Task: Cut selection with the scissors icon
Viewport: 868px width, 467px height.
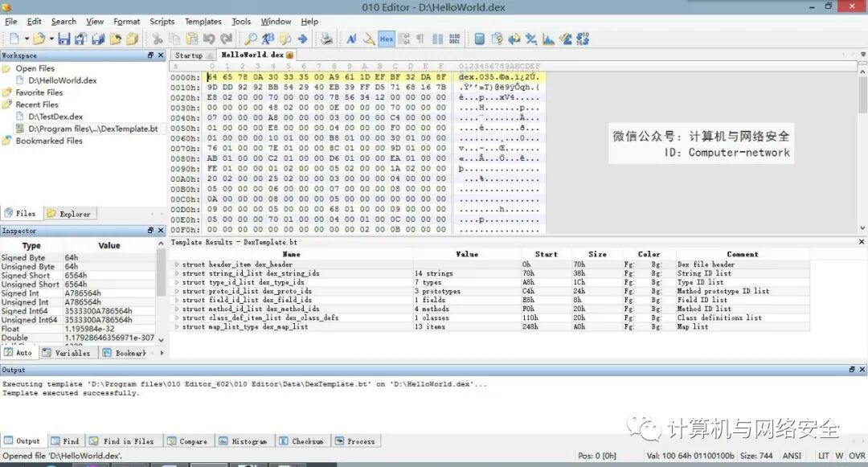Action: [158, 39]
